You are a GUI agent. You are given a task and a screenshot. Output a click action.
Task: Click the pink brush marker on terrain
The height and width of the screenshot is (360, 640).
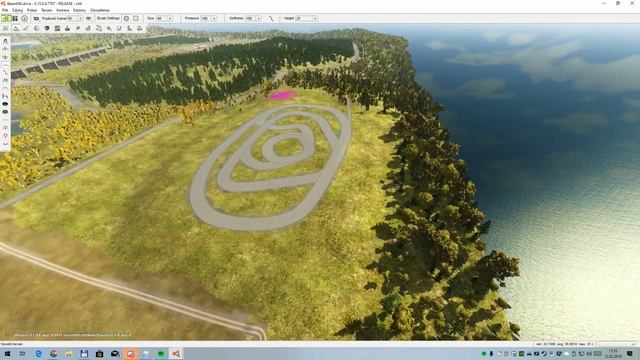[281, 96]
